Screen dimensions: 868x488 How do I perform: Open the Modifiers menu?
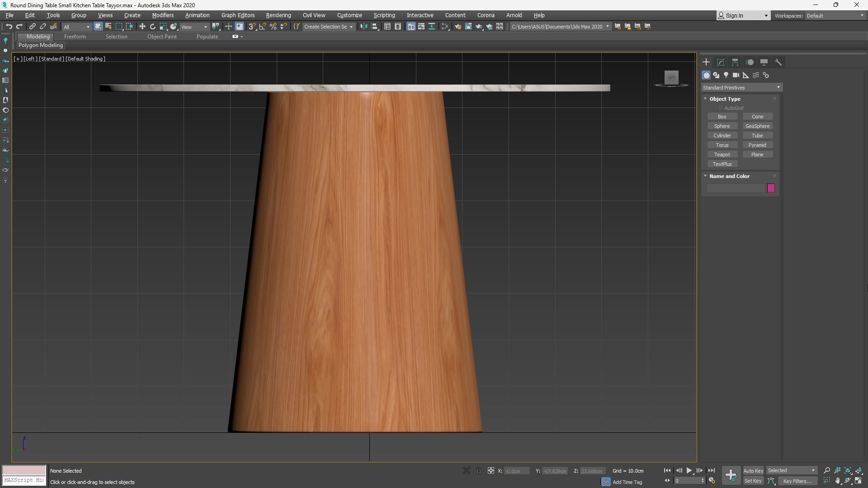[163, 15]
